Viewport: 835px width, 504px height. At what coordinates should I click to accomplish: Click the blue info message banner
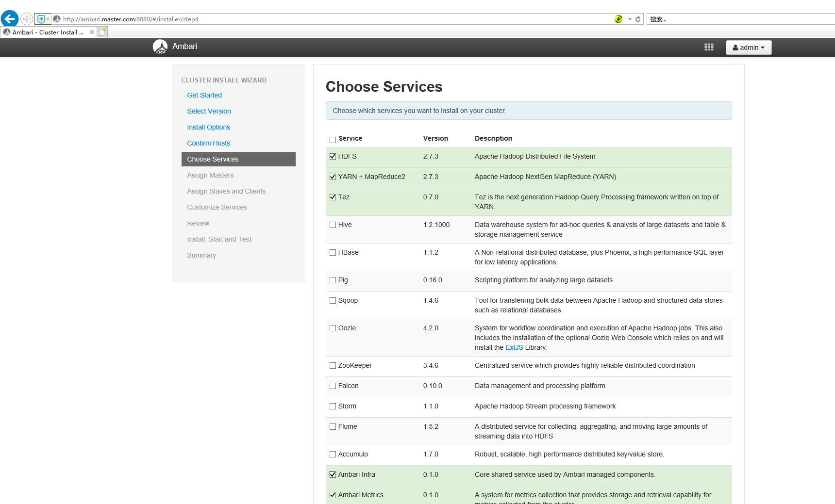pos(529,111)
